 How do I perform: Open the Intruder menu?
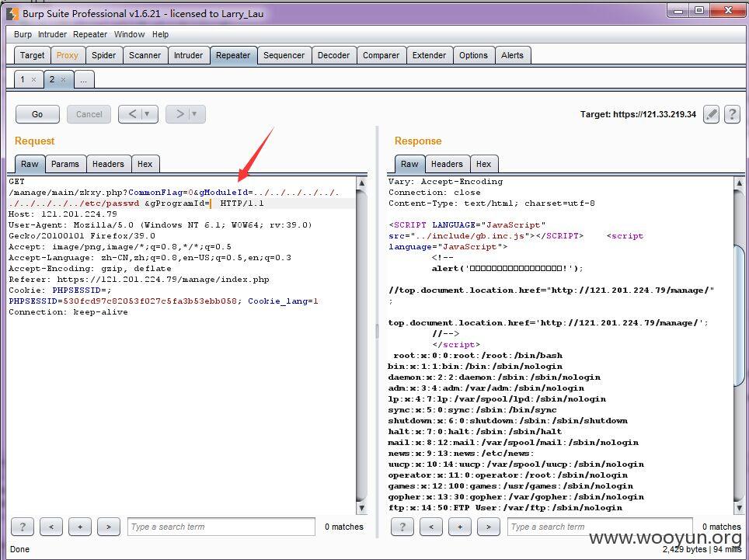(53, 34)
